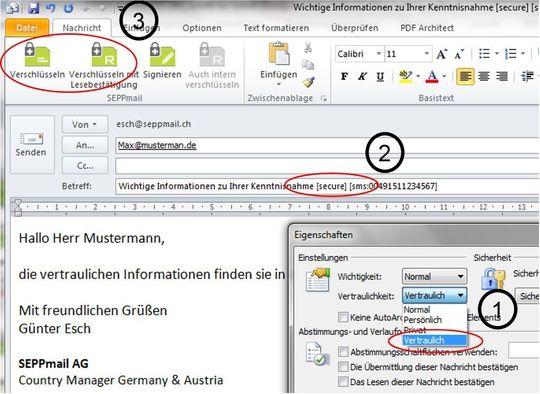This screenshot has width=540, height=394.
Task: Align text right
Action: coord(502,76)
